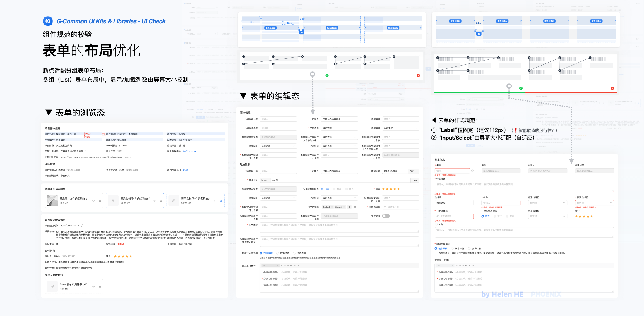Preview From 表单布局评审.pdf using the eye icon
Image resolution: width=644 pixels, height=316 pixels.
click(x=94, y=286)
